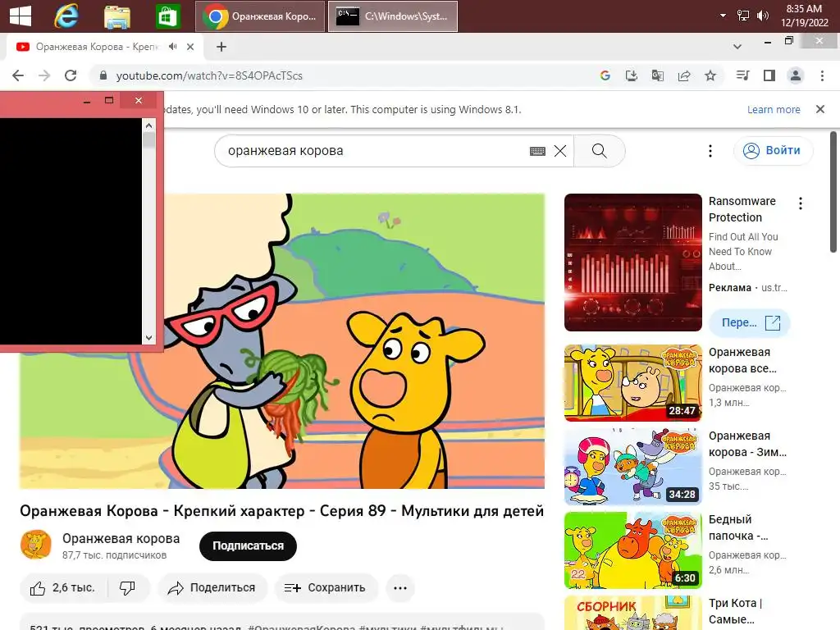Click the Пере... ad visit button
The width and height of the screenshot is (840, 630).
(750, 322)
